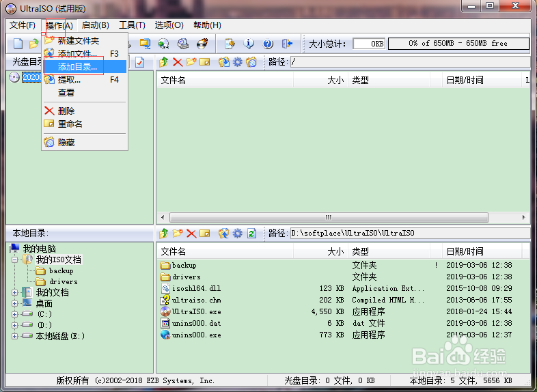Open the 帮助(H) menu
The width and height of the screenshot is (537, 392).
point(207,25)
